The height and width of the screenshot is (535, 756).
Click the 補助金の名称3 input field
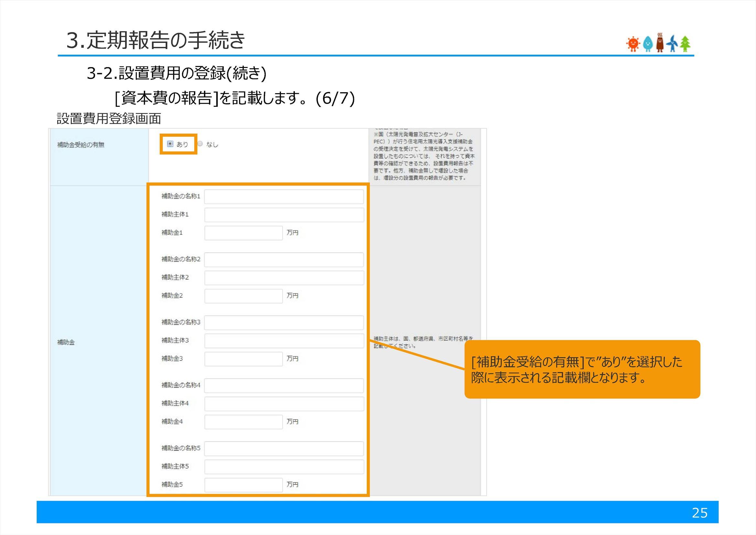point(283,323)
